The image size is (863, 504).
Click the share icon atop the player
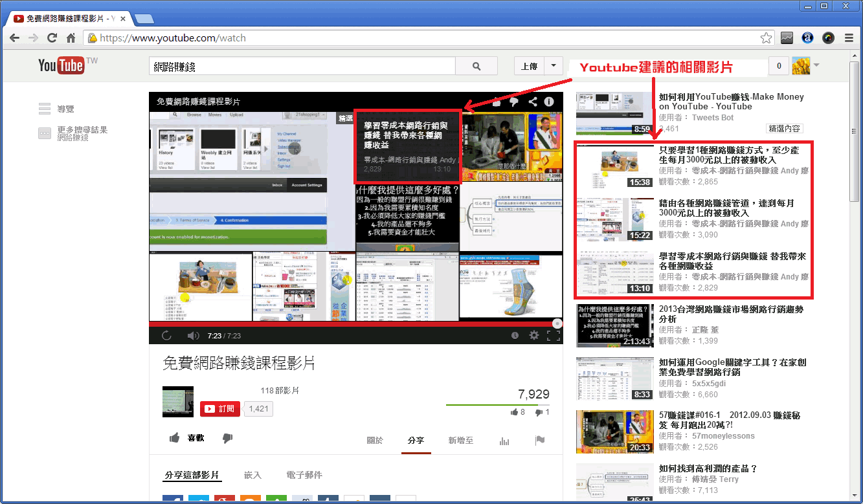tap(533, 102)
